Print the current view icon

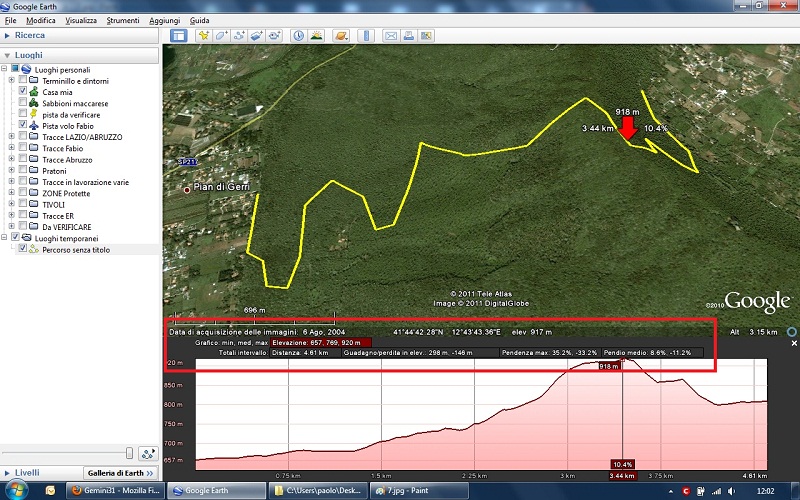coord(408,36)
